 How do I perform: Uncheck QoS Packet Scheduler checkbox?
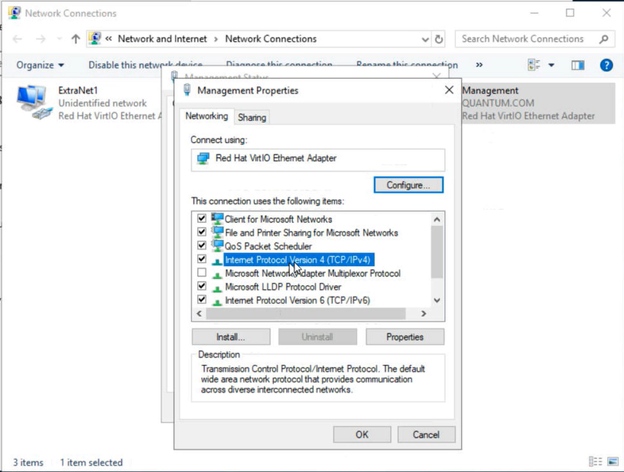202,245
